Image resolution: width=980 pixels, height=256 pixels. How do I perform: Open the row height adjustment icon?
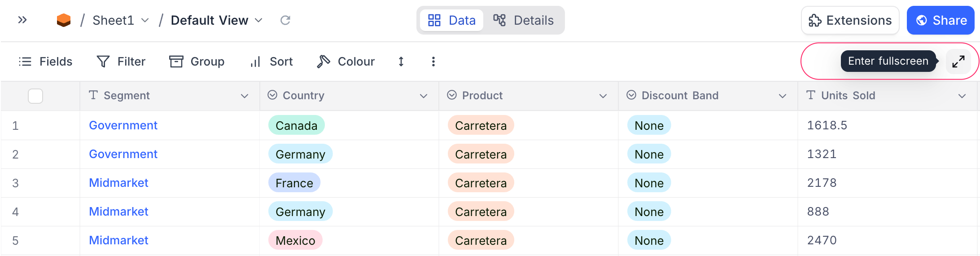[x=401, y=62]
